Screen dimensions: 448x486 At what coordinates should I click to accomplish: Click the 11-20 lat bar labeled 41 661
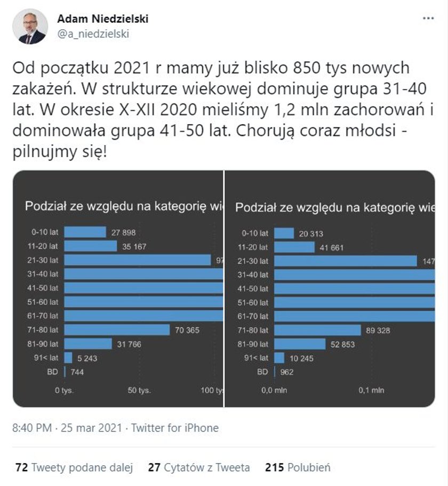tap(294, 247)
